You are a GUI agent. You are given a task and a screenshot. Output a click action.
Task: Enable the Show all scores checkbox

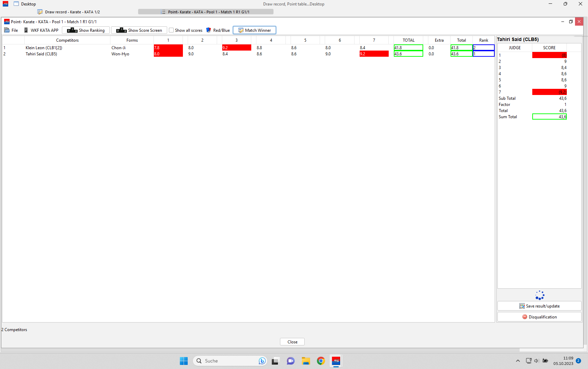pos(171,30)
